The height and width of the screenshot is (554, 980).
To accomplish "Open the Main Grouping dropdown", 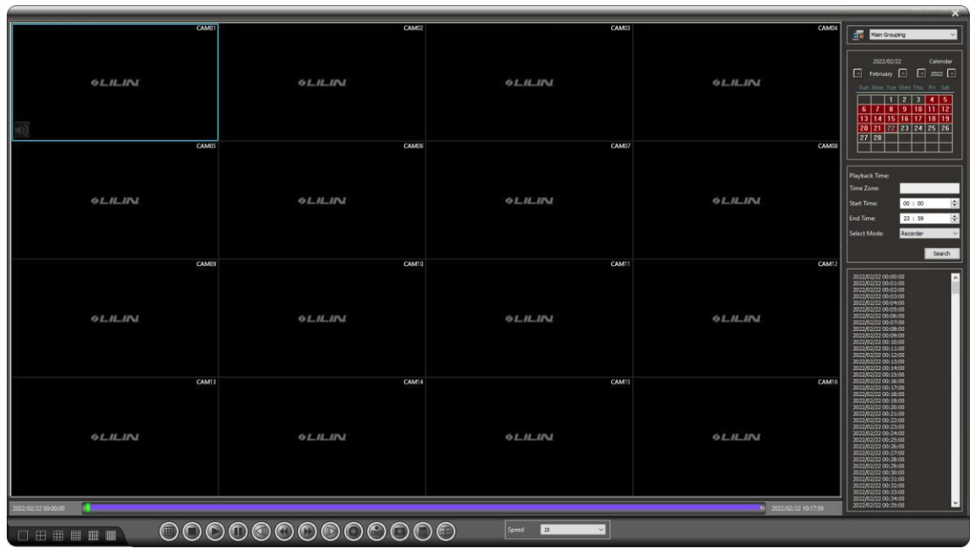I will [913, 35].
